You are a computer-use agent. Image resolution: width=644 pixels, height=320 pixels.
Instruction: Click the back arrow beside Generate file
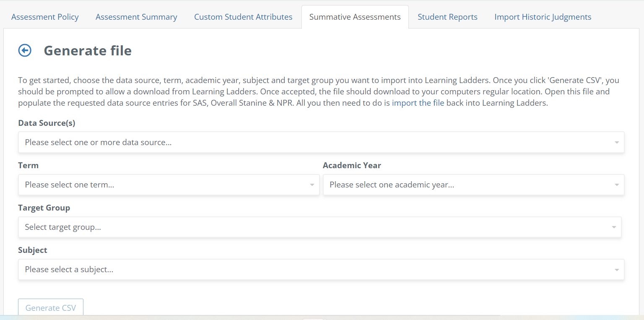(x=25, y=51)
